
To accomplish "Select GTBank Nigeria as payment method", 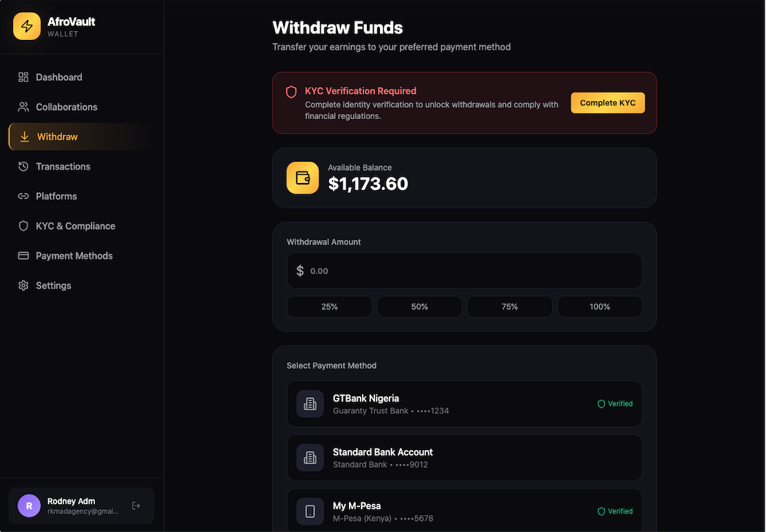I will (x=464, y=404).
